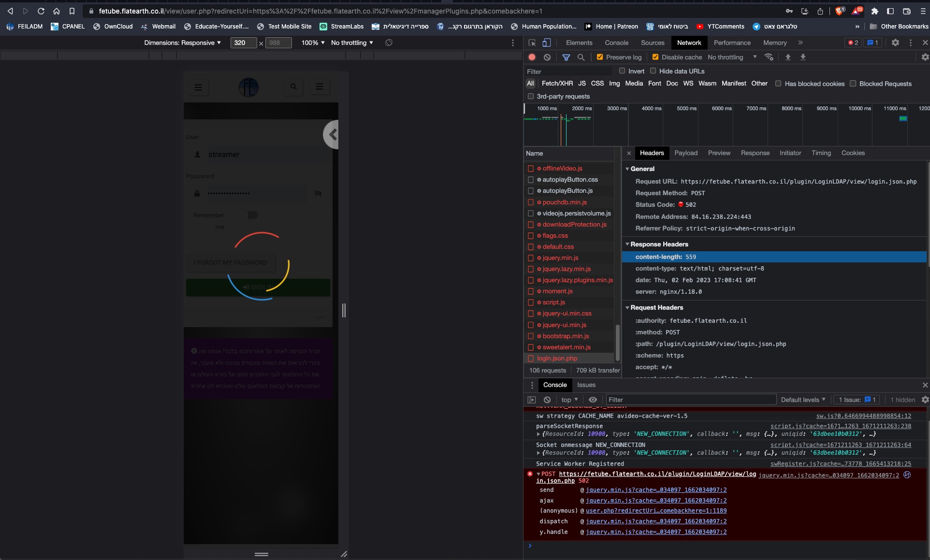Open DevTools settings gear icon

(895, 43)
